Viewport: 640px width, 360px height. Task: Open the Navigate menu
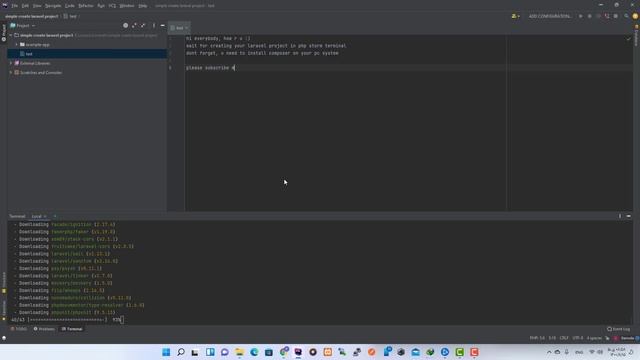point(53,6)
